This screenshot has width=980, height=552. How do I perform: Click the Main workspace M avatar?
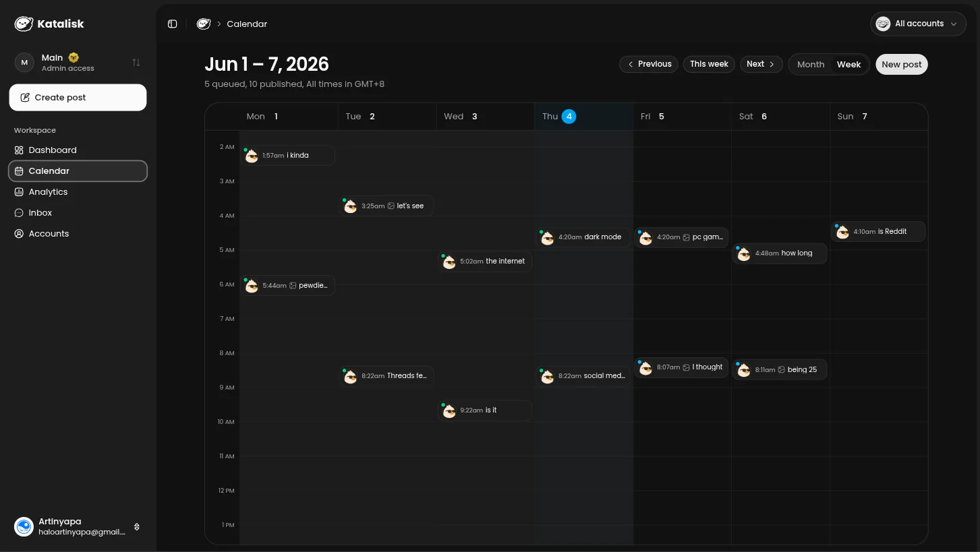coord(24,62)
